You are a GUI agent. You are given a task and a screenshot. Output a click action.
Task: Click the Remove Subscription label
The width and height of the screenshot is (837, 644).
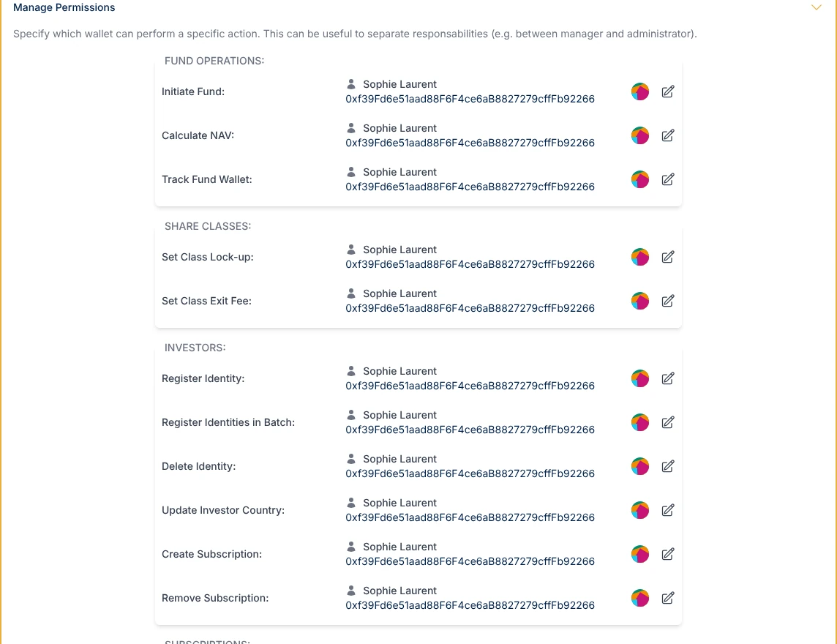tap(215, 598)
